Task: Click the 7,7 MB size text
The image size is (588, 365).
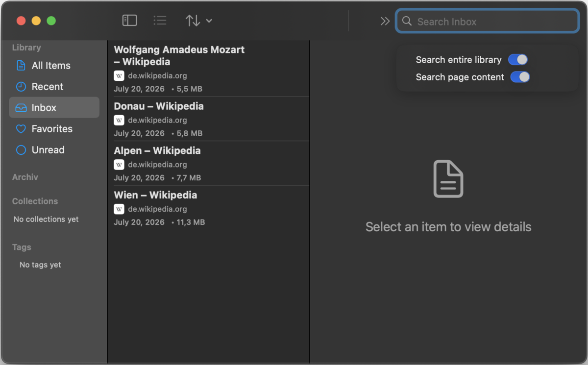Action: tap(189, 178)
